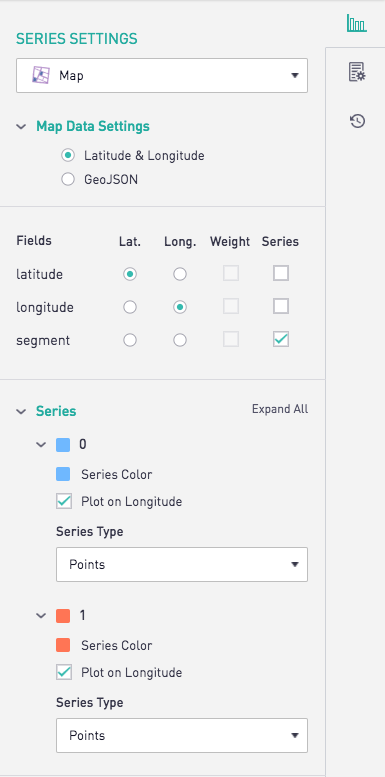Click the Series section heading
Image resolution: width=385 pixels, height=777 pixels.
pos(56,411)
